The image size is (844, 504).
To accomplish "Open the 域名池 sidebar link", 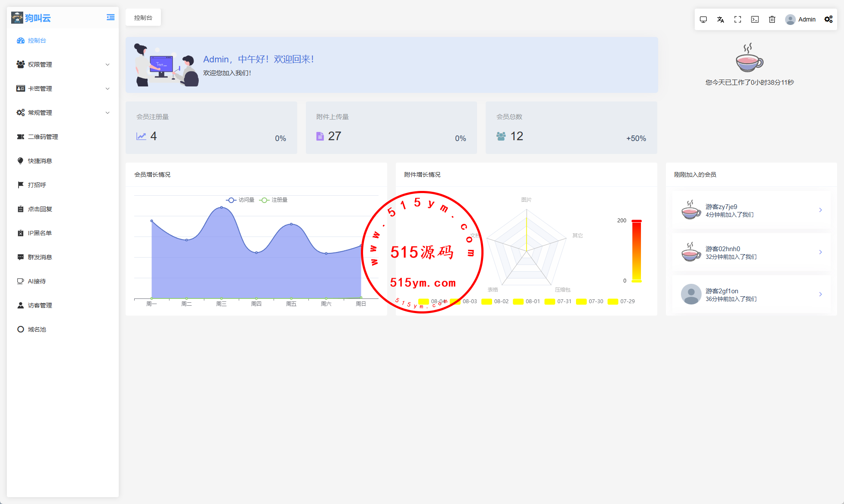I will [37, 329].
